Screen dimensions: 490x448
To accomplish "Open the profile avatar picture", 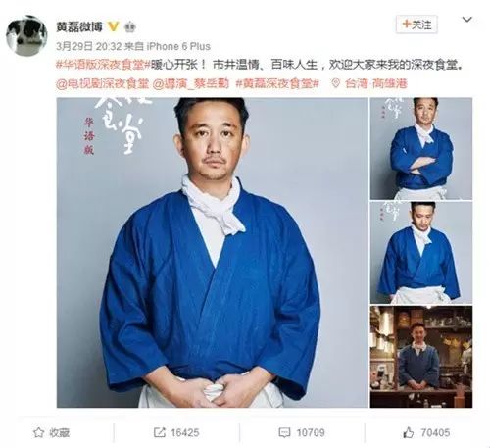I will pos(26,35).
